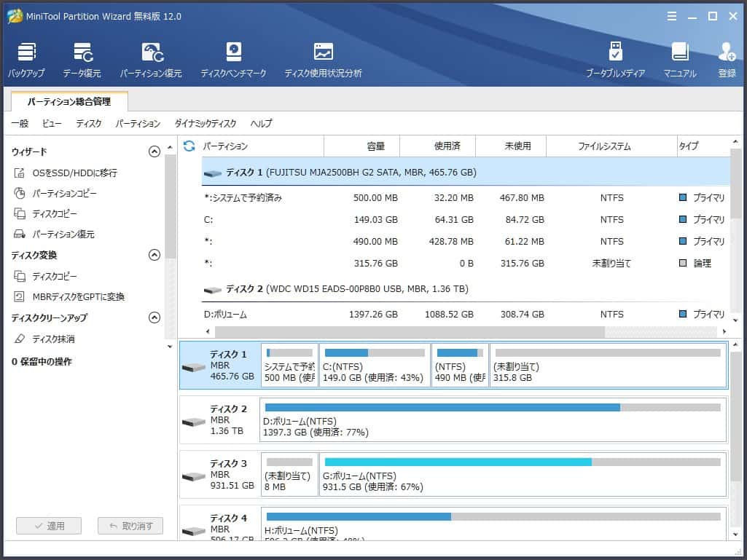Viewport: 747px width, 560px height.
Task: Collapse the ウィザード section
Action: (x=155, y=151)
